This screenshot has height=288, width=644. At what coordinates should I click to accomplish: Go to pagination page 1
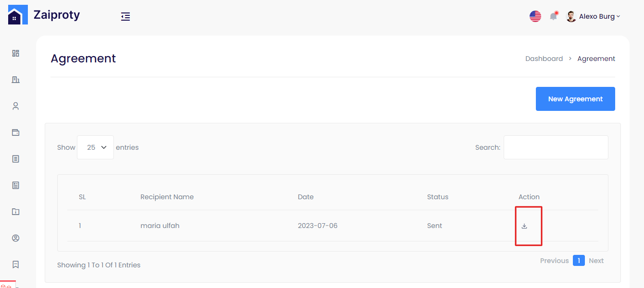tap(579, 261)
